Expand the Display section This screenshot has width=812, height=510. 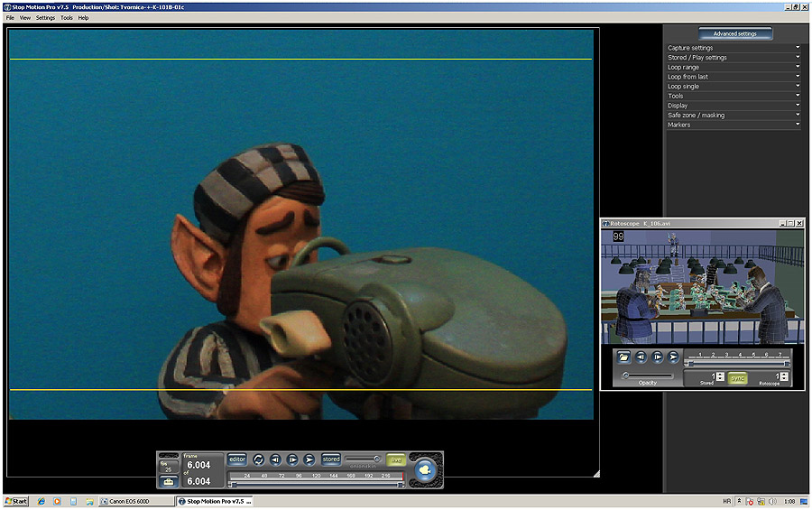pos(734,106)
